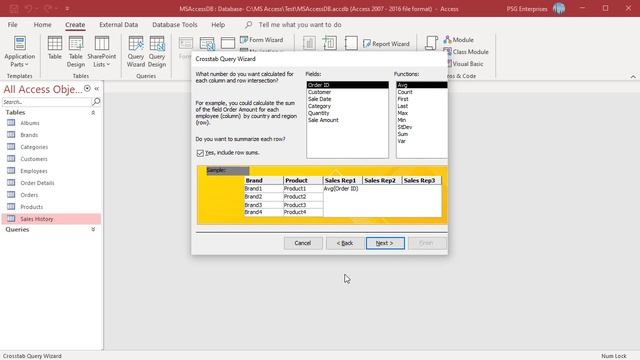The height and width of the screenshot is (360, 640).
Task: Click the Blank Form icon
Action: tap(228, 43)
